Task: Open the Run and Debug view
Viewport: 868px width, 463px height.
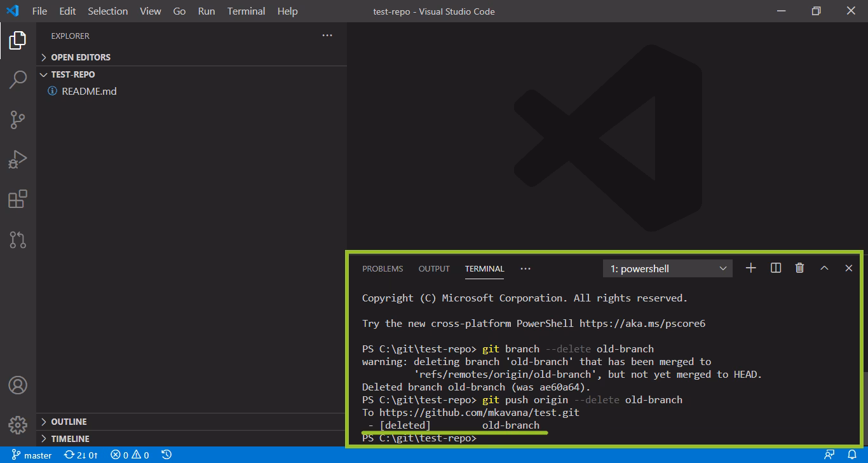Action: (18, 159)
